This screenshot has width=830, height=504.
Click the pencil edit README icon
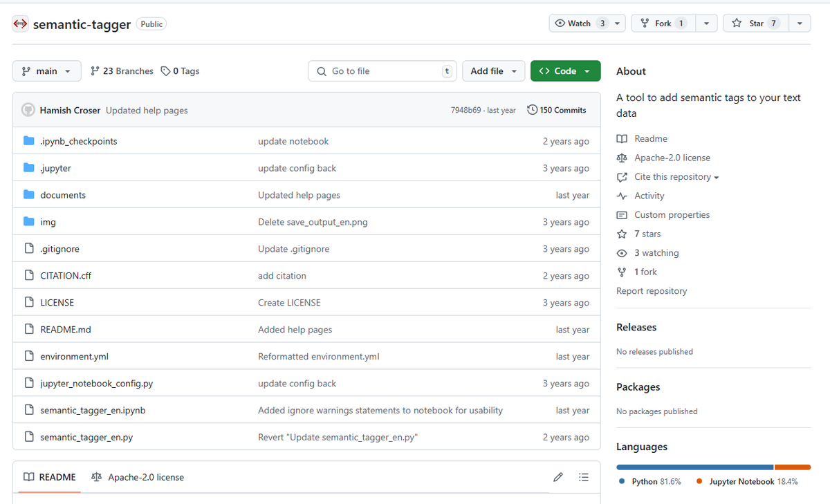pos(558,477)
